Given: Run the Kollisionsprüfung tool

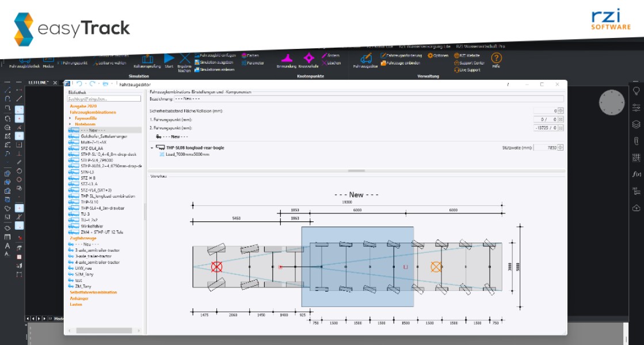Looking at the screenshot, I should pyautogui.click(x=147, y=61).
